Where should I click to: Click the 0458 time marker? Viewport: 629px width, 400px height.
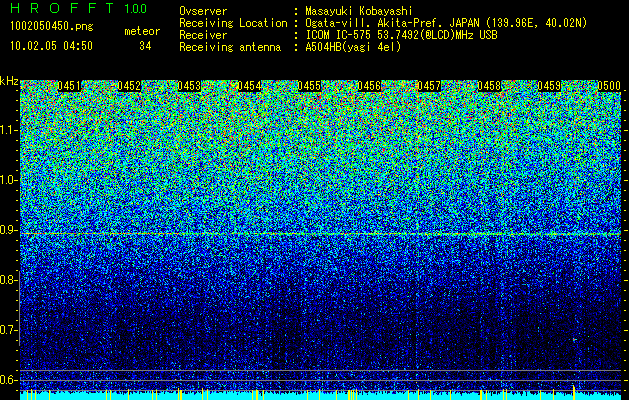tap(489, 86)
